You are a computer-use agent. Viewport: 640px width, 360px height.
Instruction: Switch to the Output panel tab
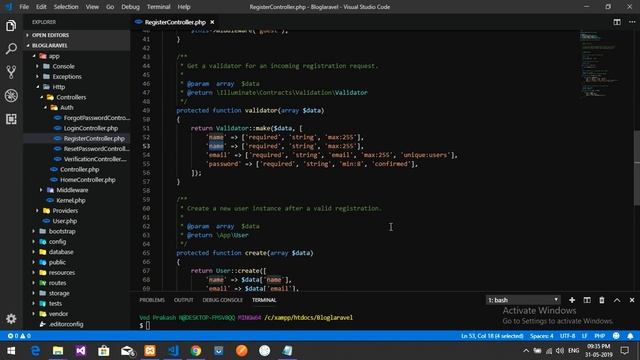point(183,300)
